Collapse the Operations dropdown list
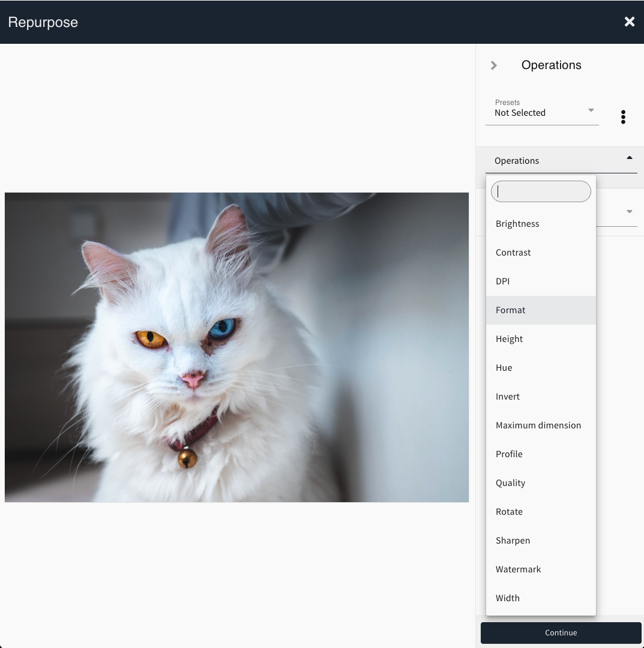Image resolution: width=644 pixels, height=648 pixels. click(629, 158)
